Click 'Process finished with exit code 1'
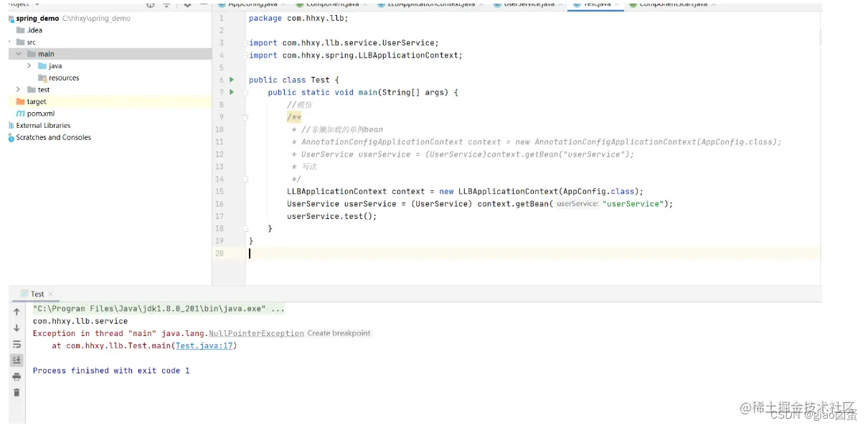Screen dimensions: 868x428 [111, 371]
